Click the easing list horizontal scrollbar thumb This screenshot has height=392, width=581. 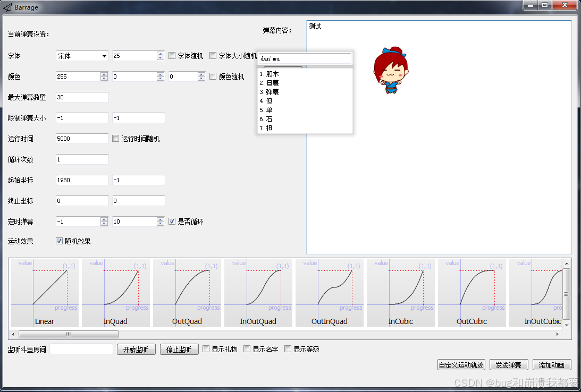(69, 334)
